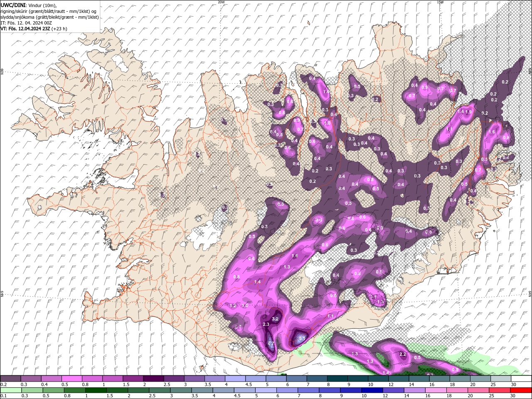Pick the 0.2–0.3 dark plum snow scale swatch

[10, 379]
